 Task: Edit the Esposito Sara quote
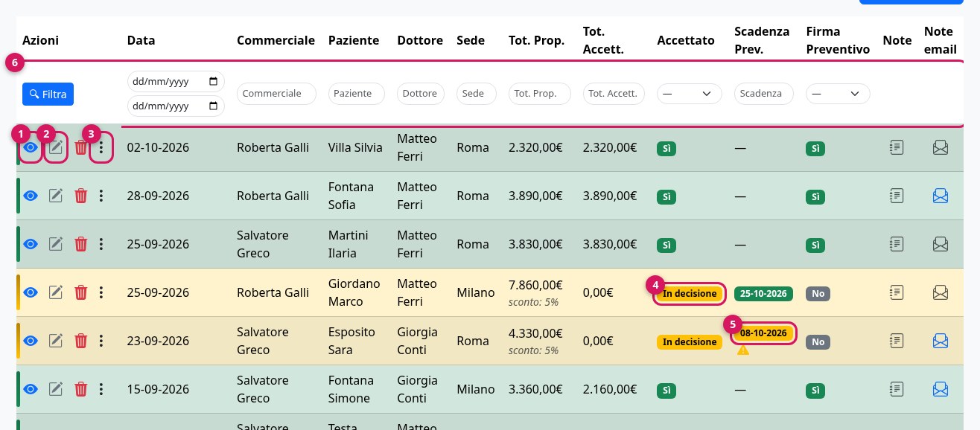[56, 341]
